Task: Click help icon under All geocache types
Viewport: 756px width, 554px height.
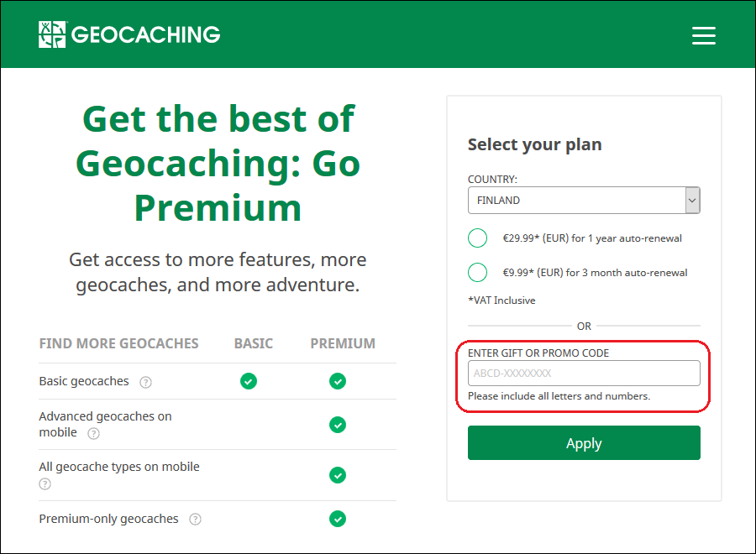Action: click(45, 484)
